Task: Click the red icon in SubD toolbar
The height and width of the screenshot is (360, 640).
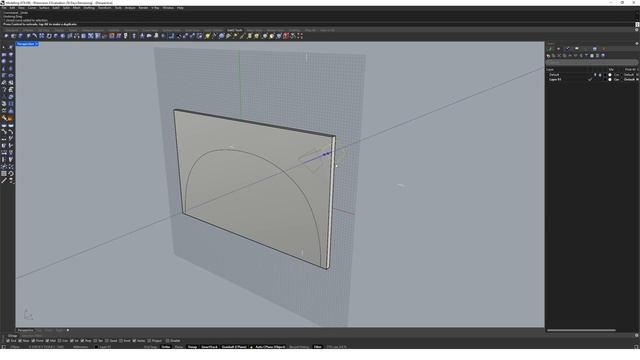Action: click(286, 36)
